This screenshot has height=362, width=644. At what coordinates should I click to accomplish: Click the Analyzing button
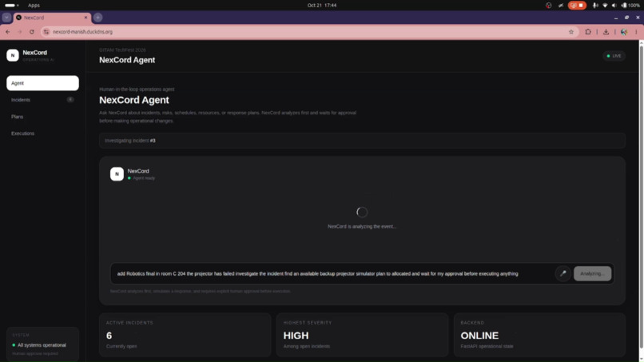pos(592,273)
